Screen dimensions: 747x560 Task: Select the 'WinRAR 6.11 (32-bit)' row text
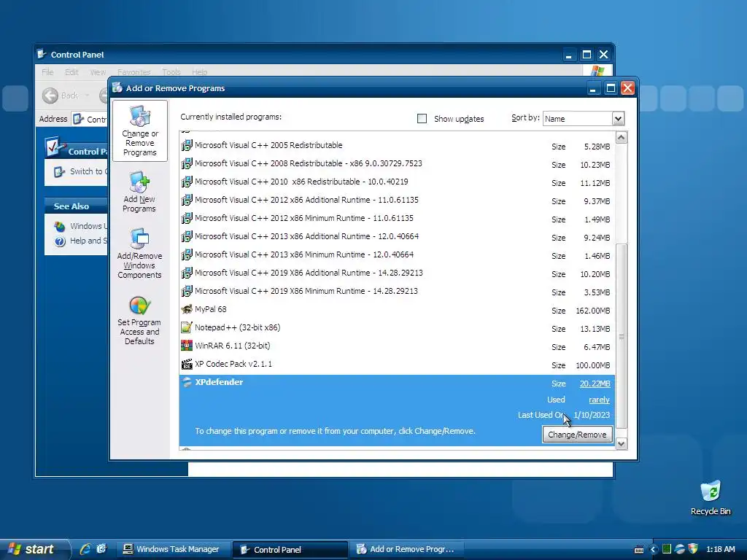[x=232, y=346]
